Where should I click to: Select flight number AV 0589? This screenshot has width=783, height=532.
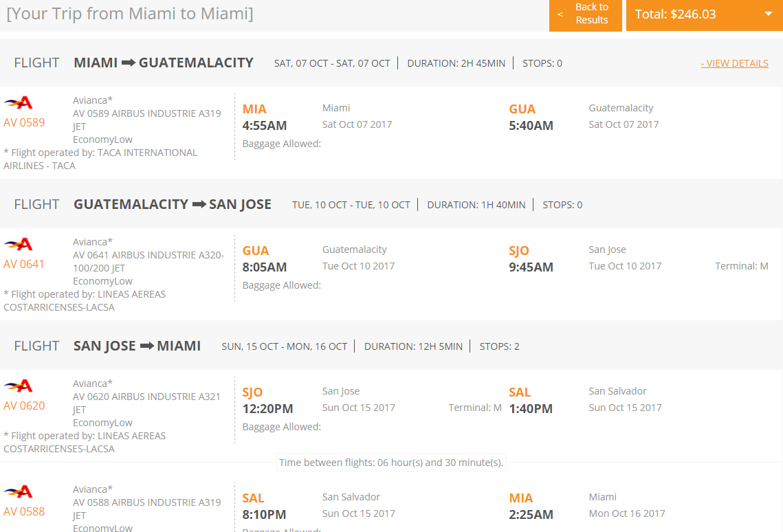click(x=24, y=123)
